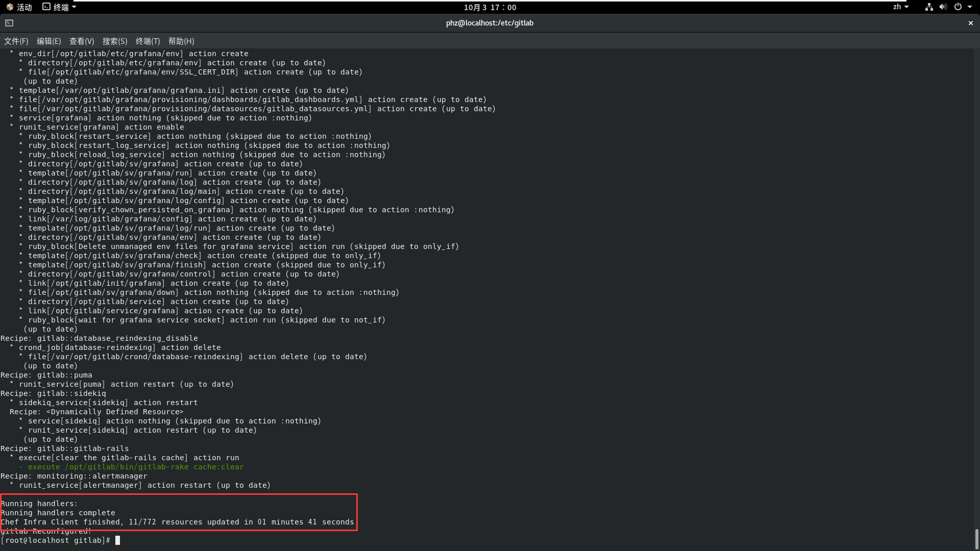Click the terminal scrollbar thumb

(x=976, y=538)
